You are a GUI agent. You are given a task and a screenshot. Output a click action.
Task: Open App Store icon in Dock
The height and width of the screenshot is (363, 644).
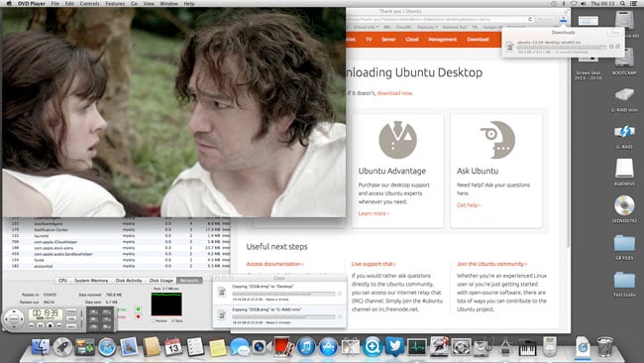[328, 347]
